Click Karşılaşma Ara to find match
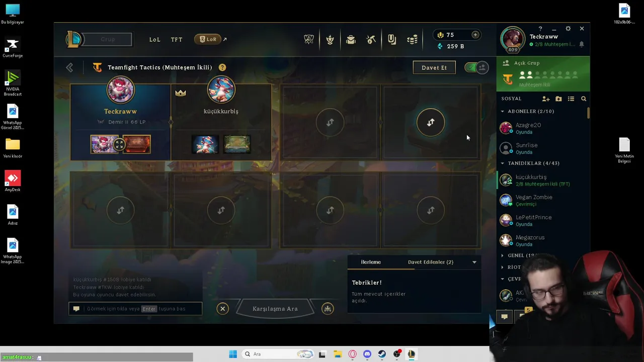644x362 pixels. point(275,309)
